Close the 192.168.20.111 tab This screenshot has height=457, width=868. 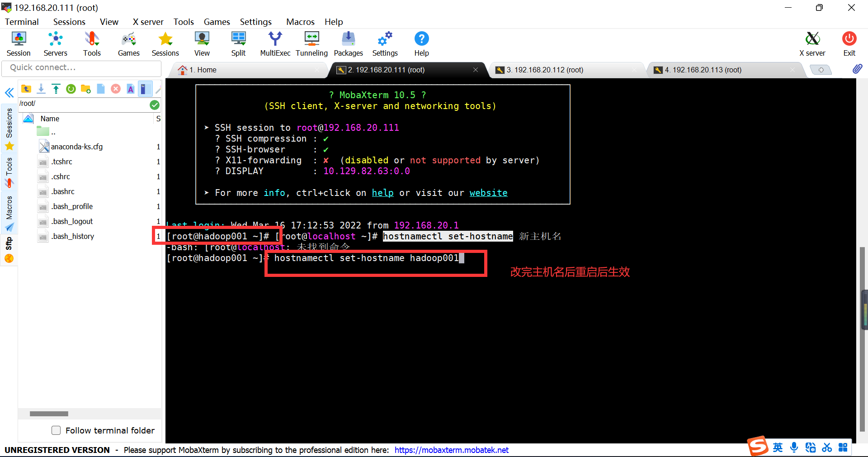pos(476,70)
